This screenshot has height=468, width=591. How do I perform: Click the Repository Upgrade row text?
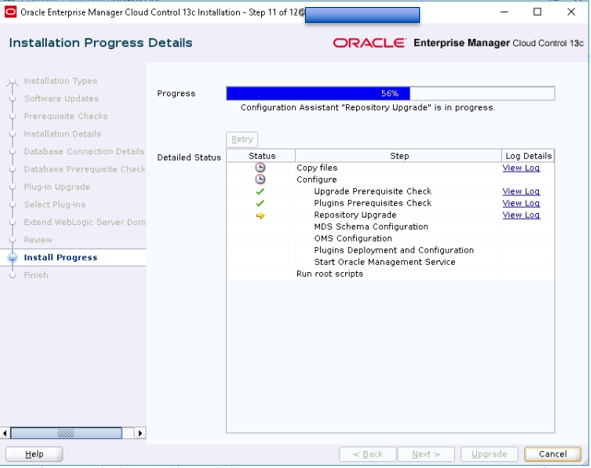(355, 215)
